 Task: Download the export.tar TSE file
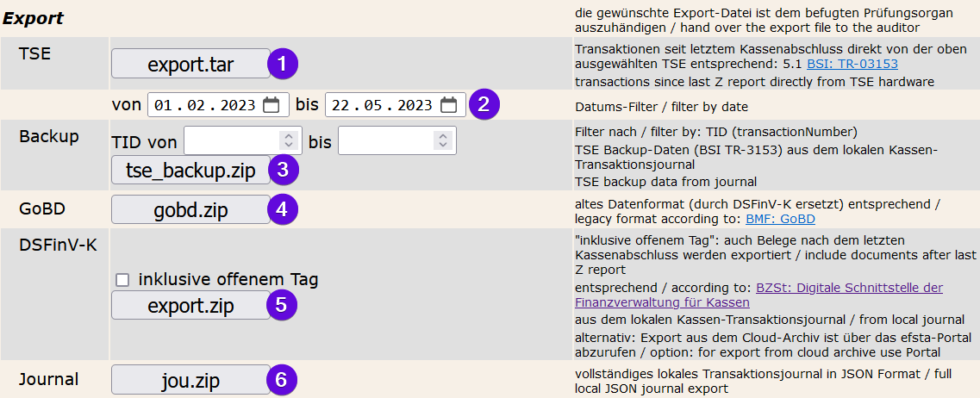point(190,64)
